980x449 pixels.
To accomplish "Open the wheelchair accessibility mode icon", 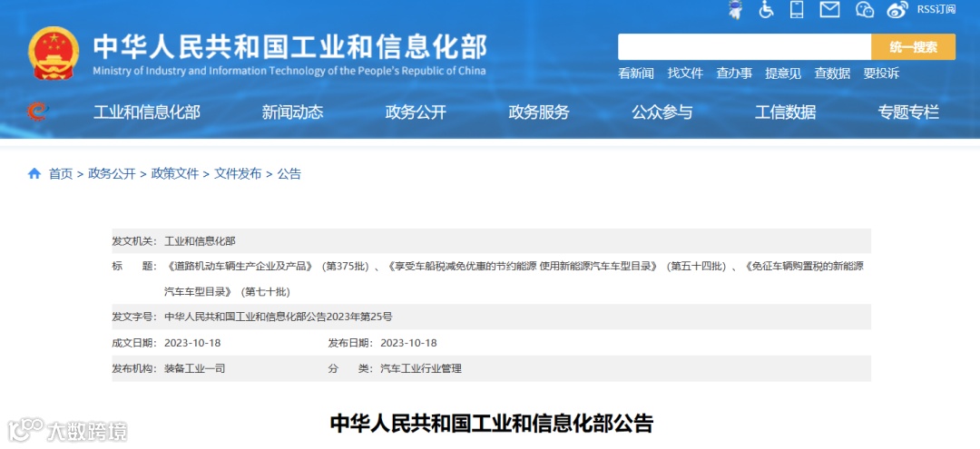I will coord(766,9).
